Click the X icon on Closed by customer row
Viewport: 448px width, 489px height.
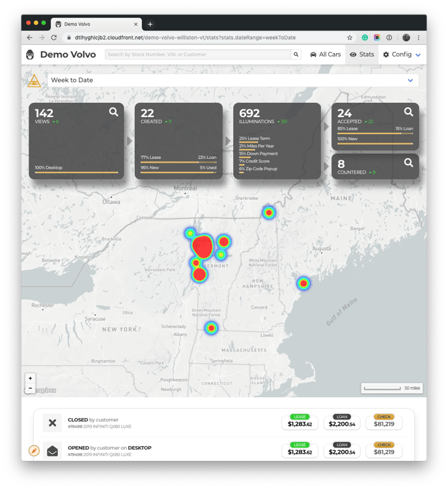click(x=52, y=423)
